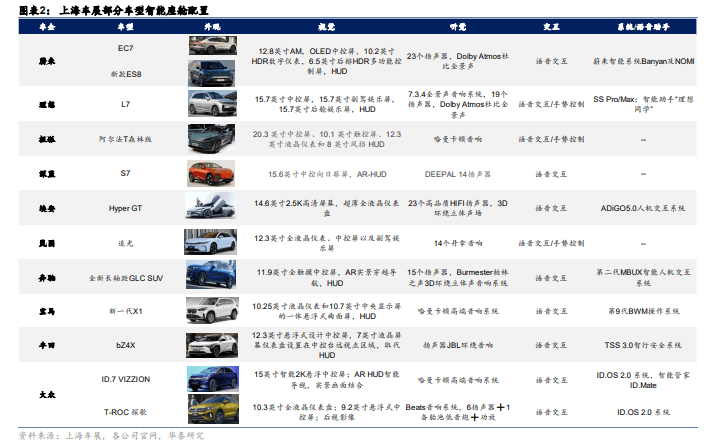Click 语音交互/手势控制 in the L7 row

coord(551,104)
